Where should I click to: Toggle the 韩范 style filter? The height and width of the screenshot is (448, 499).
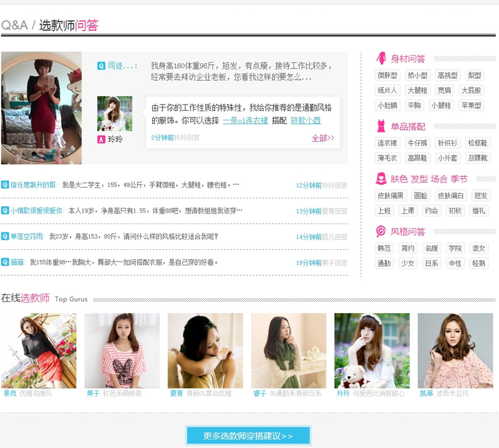(384, 248)
